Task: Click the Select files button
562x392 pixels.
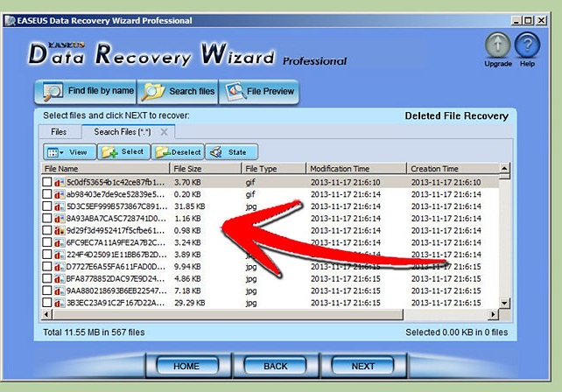Action: 123,152
